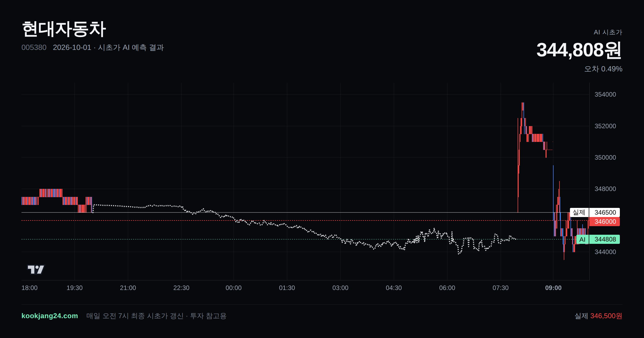Click the 06:00 time label
Viewport: 644px width, 338px height.
click(447, 288)
